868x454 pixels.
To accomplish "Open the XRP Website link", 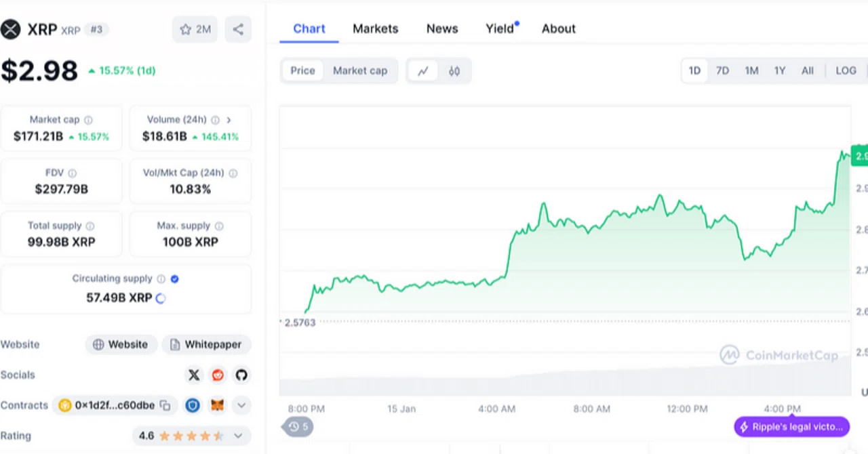I will [121, 344].
